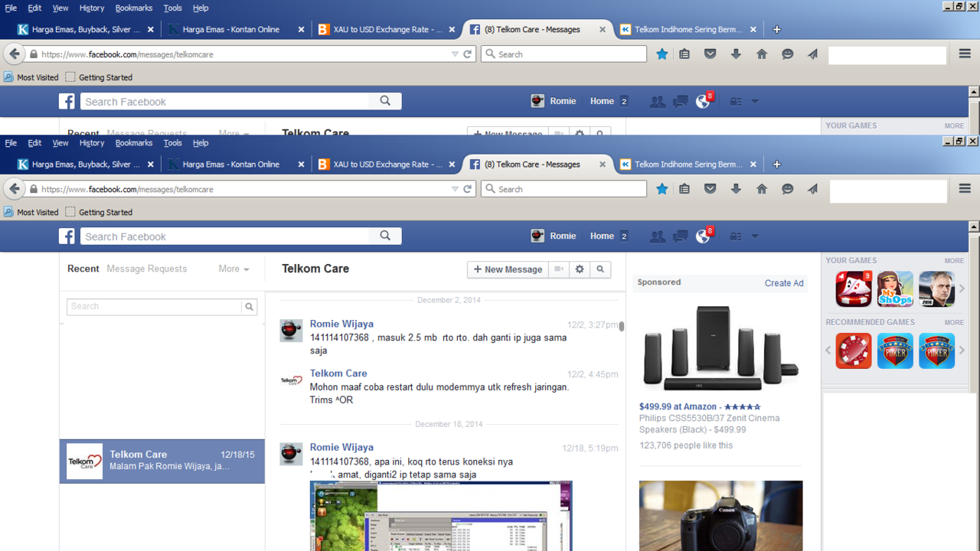
Task: Start a video call with Telkom Care
Action: pos(559,269)
